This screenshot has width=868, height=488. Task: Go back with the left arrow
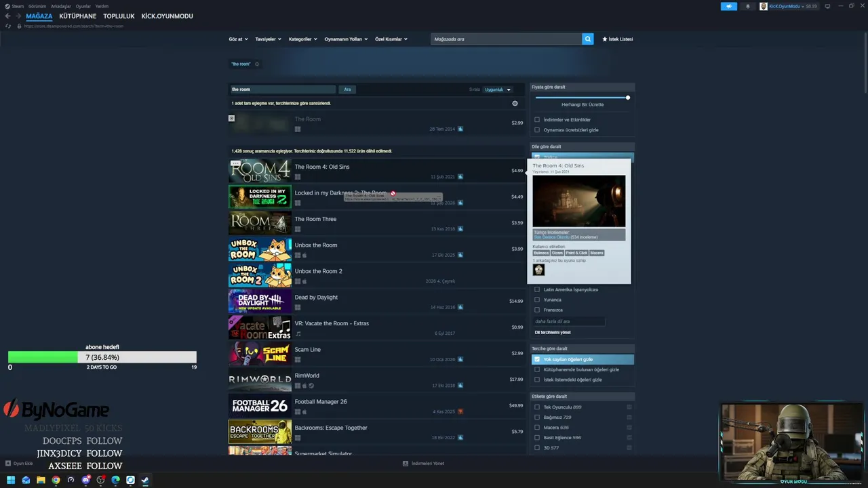click(x=8, y=16)
